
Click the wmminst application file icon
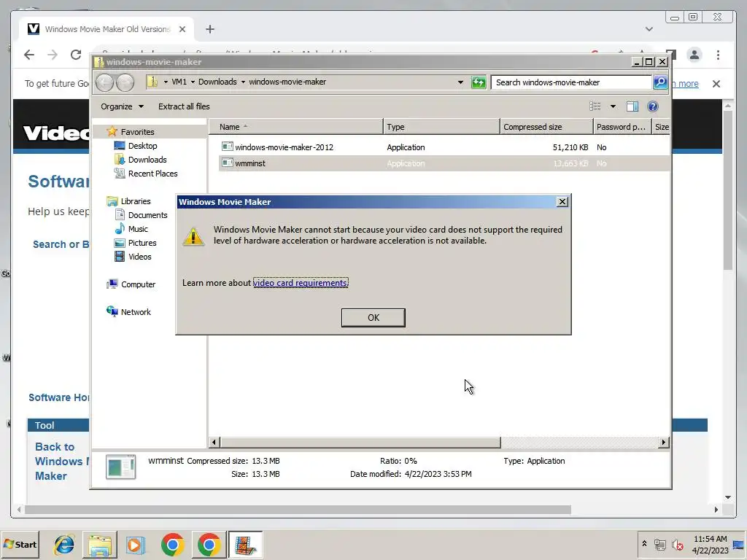(x=228, y=163)
